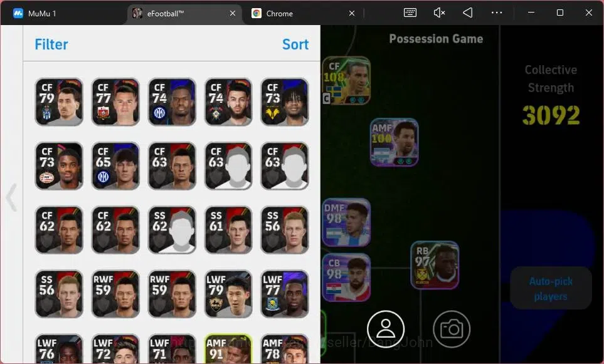
Task: Click the Possession Game playstyle label
Action: click(436, 39)
